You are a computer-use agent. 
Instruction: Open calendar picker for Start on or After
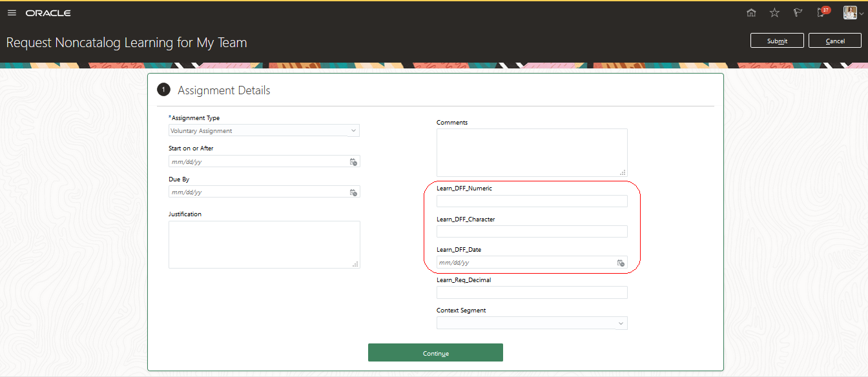click(353, 162)
